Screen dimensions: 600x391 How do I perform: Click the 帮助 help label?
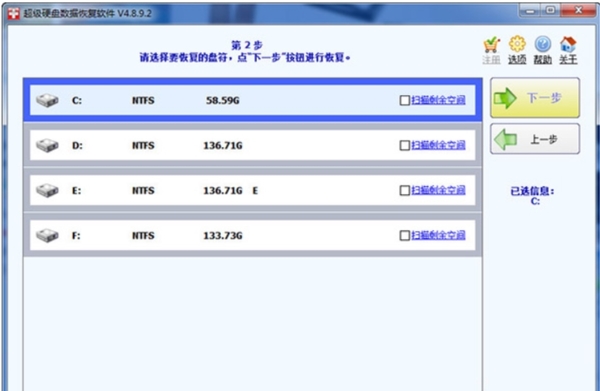(x=543, y=60)
